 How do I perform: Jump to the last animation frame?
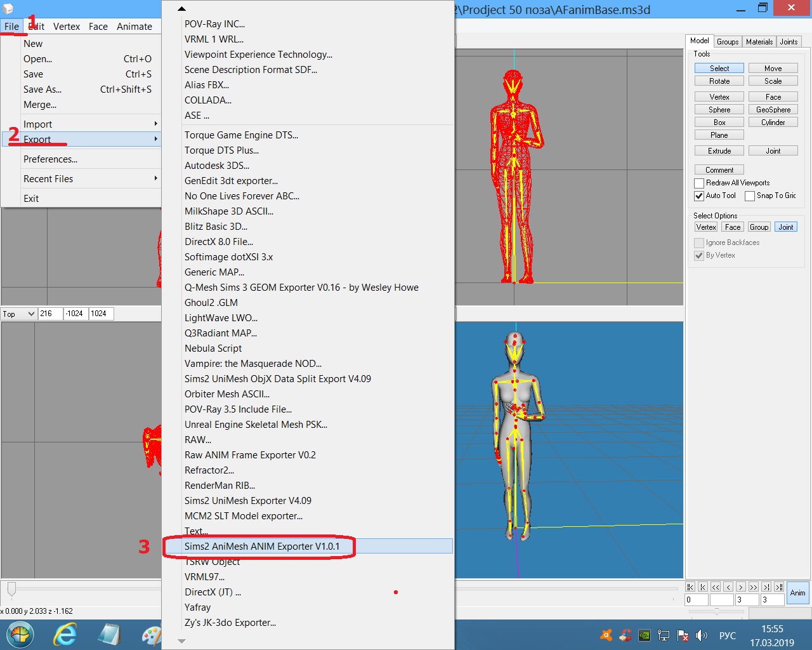(x=778, y=587)
